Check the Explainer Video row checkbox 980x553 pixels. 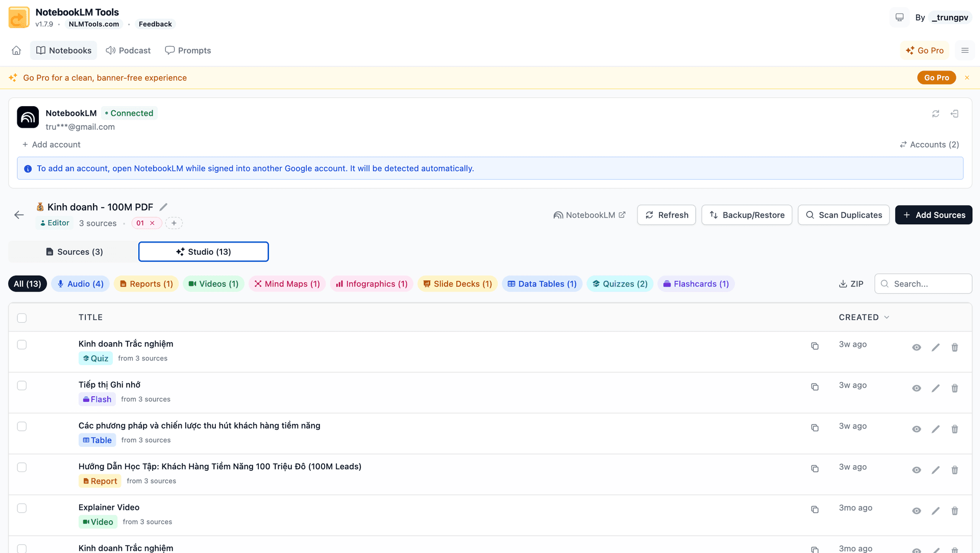21,508
